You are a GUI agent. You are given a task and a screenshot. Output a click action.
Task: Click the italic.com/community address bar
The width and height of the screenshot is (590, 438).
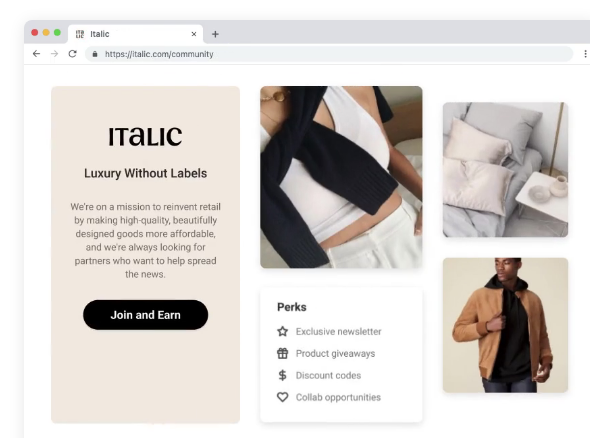329,54
